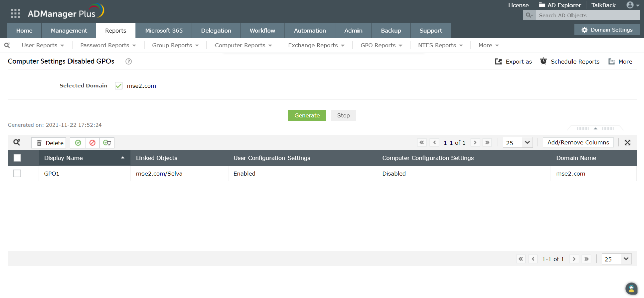Focus the Search AD Objects field
The width and height of the screenshot is (644, 298).
click(588, 16)
